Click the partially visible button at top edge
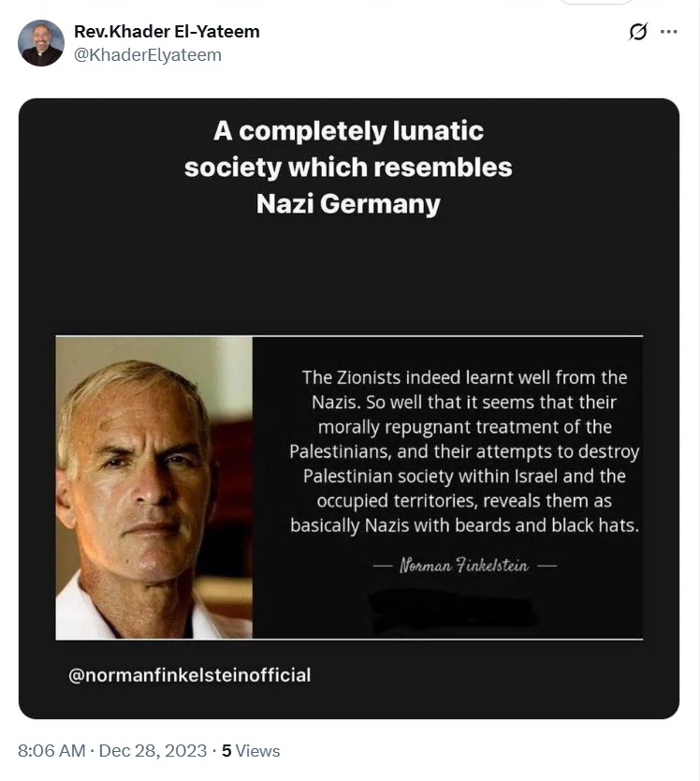Screen dimensions: 700x781 click(x=596, y=2)
